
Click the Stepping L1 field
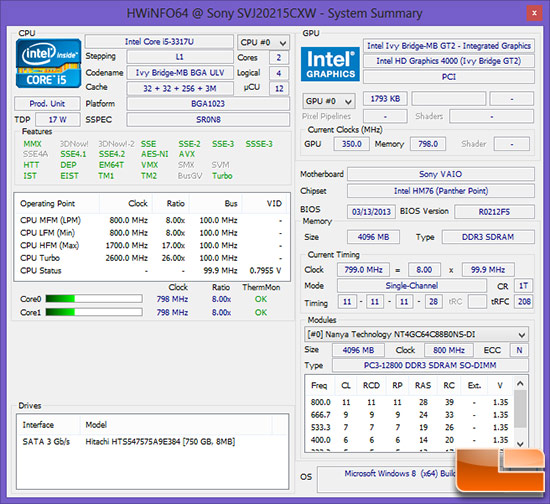[180, 57]
